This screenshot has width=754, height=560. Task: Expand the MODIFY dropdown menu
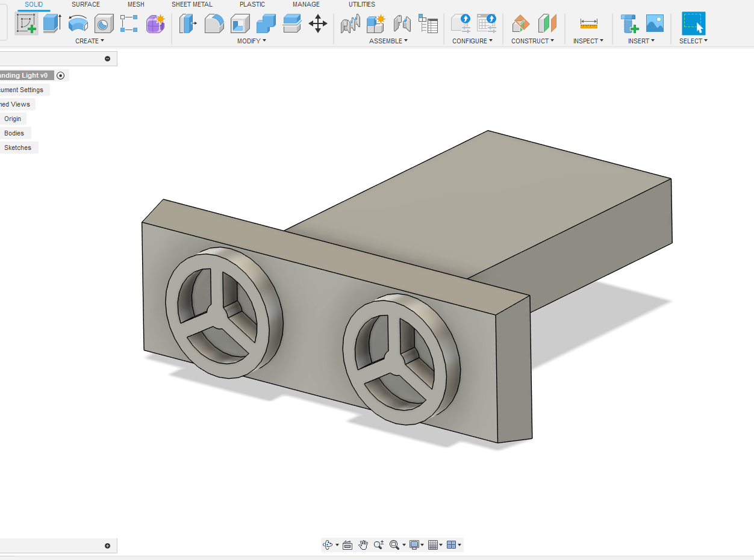tap(251, 41)
